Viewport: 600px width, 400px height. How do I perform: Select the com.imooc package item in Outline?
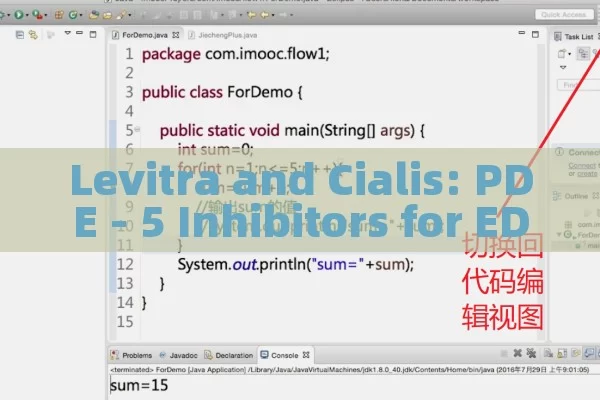pyautogui.click(x=583, y=224)
